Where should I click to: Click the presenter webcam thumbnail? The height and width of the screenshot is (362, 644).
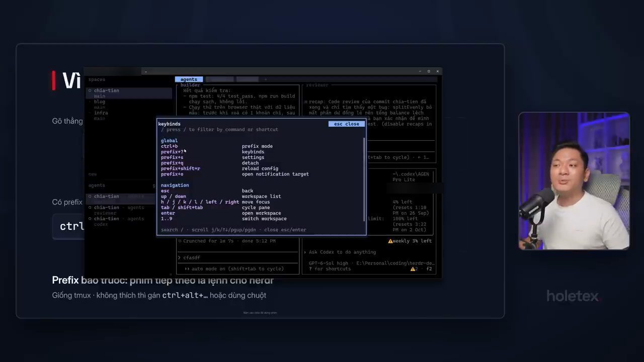point(574,181)
